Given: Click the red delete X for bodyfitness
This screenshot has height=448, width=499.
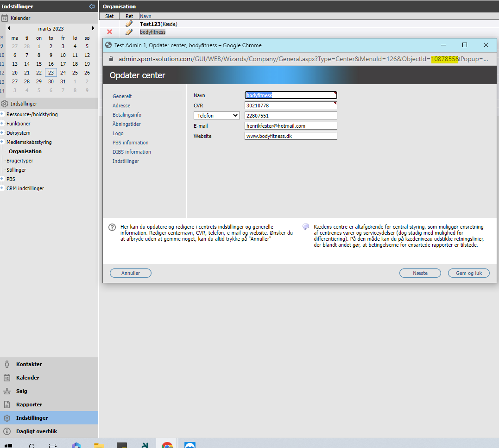Looking at the screenshot, I should [x=109, y=32].
